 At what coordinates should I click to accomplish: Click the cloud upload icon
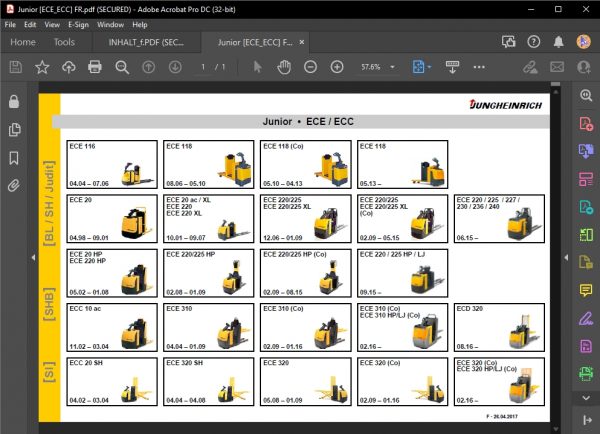click(x=68, y=67)
